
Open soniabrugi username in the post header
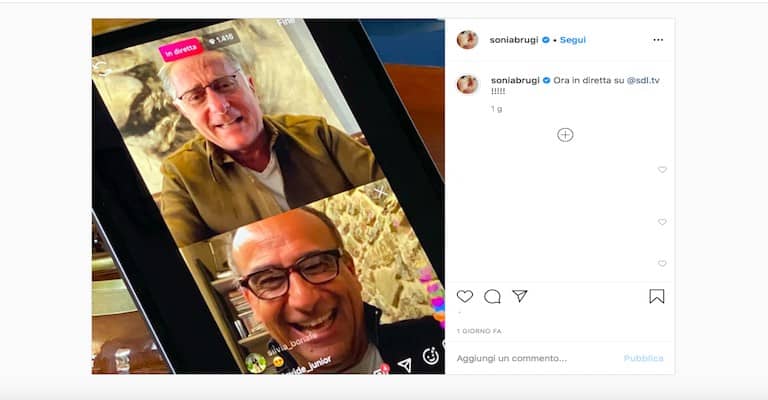(x=514, y=40)
